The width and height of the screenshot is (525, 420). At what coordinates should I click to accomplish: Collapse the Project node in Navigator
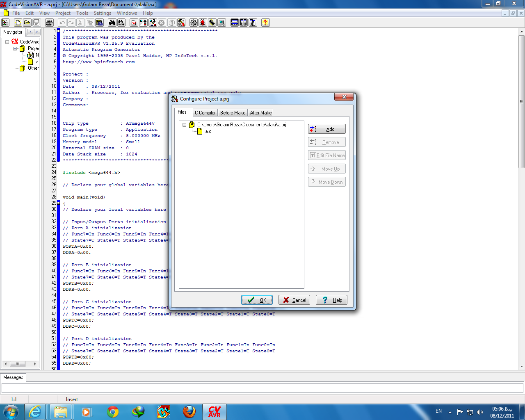point(15,48)
